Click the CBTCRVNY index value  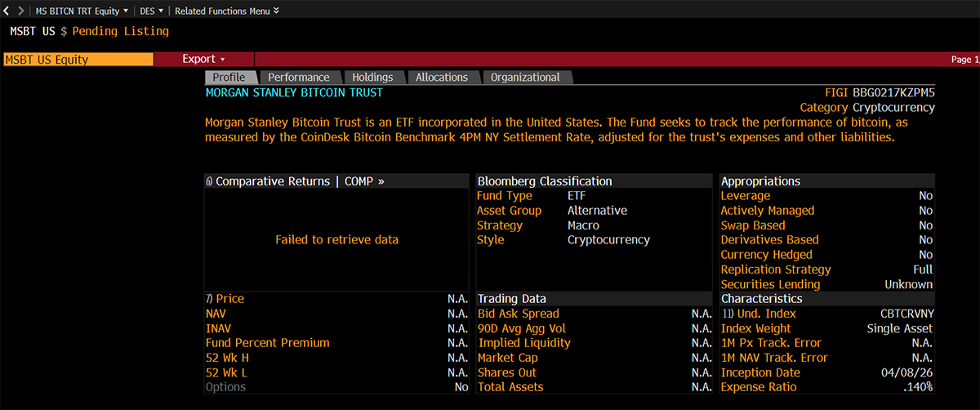[902, 314]
